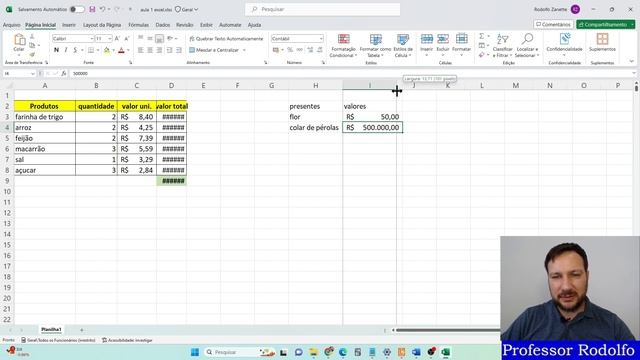Switch to the Fórmulas tab
This screenshot has width=640, height=360.
138,25
